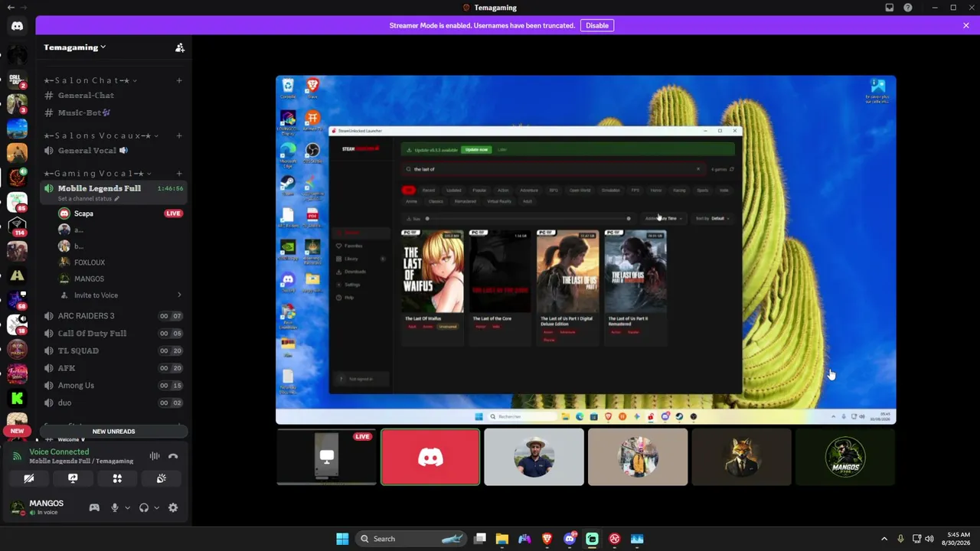This screenshot has width=980, height=551.
Task: Open the clock and date in taskbar
Action: pos(958,539)
